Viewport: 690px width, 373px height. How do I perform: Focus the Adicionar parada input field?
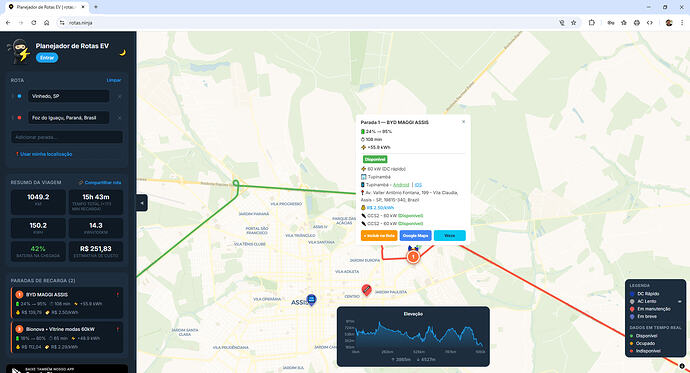(67, 137)
